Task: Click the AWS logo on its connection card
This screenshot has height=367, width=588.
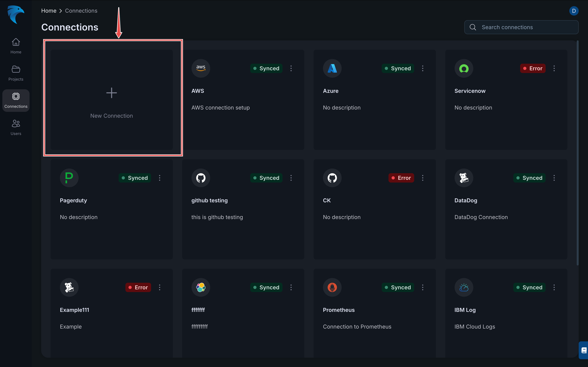Action: (200, 68)
